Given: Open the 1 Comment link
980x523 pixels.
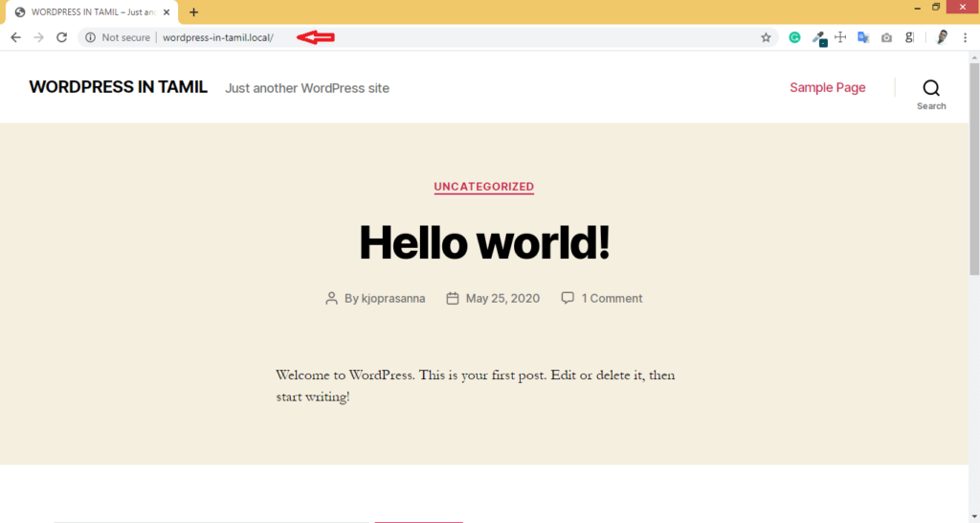Looking at the screenshot, I should coord(612,299).
